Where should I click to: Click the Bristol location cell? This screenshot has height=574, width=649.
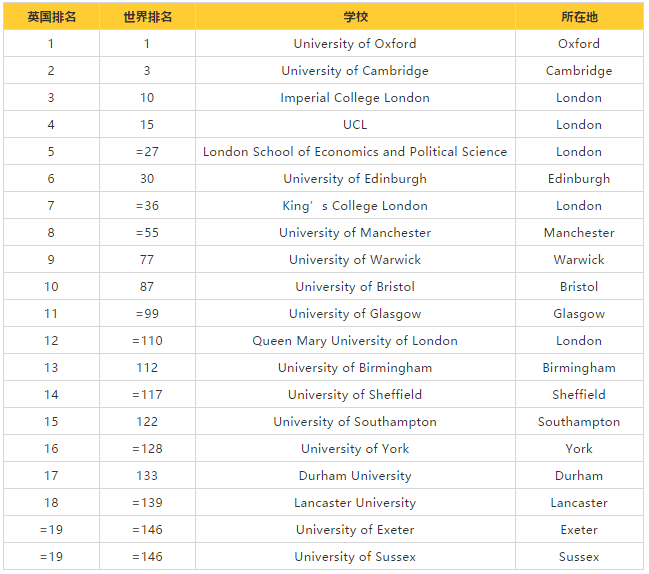579,286
